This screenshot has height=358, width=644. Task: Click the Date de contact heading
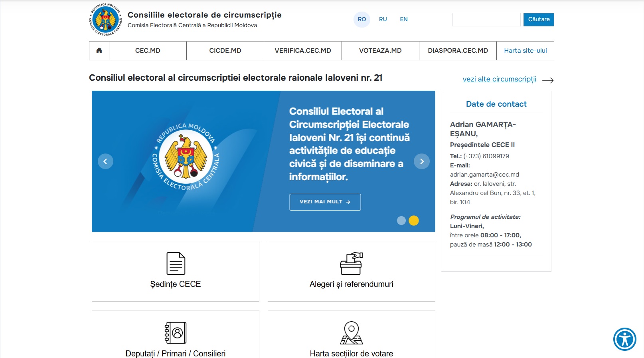496,104
